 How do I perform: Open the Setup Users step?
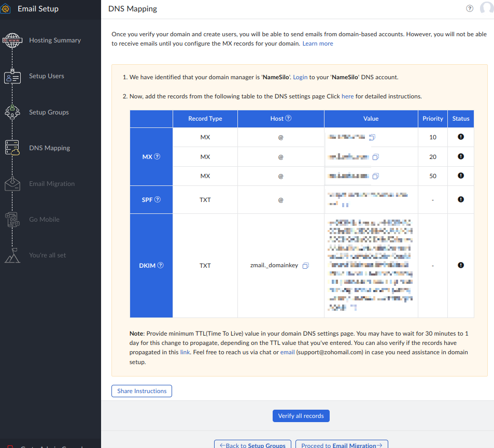(46, 76)
